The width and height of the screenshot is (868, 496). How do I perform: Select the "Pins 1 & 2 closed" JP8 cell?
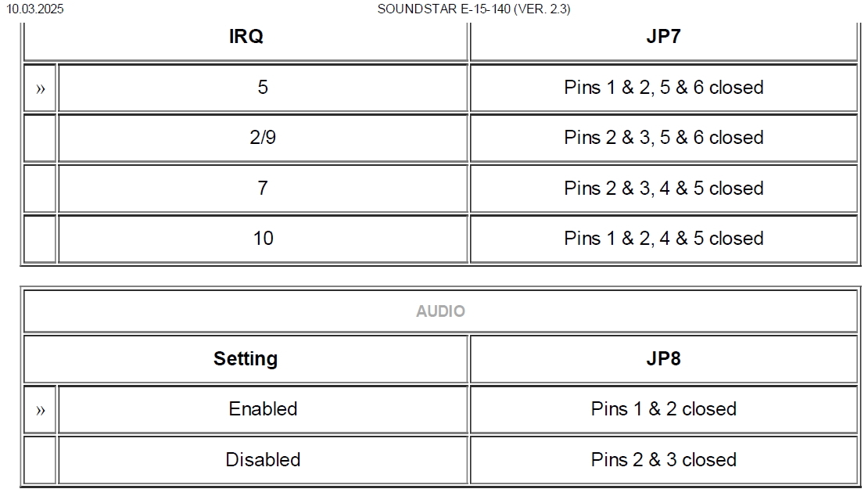(x=663, y=409)
